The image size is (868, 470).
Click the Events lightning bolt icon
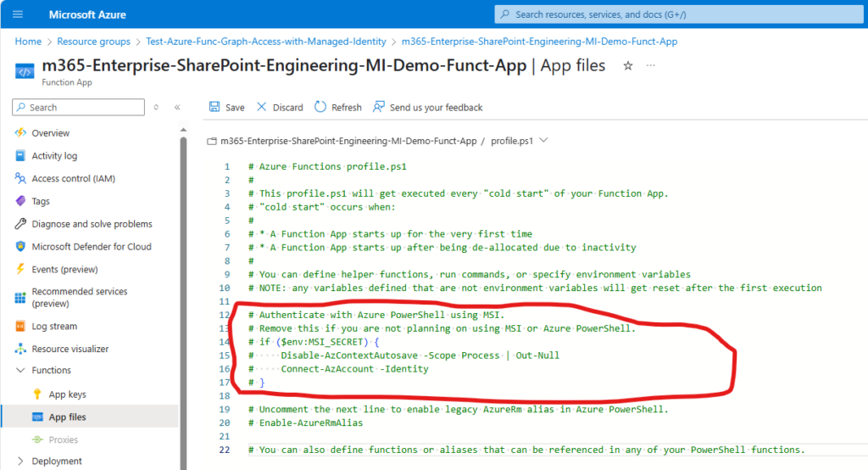(20, 270)
